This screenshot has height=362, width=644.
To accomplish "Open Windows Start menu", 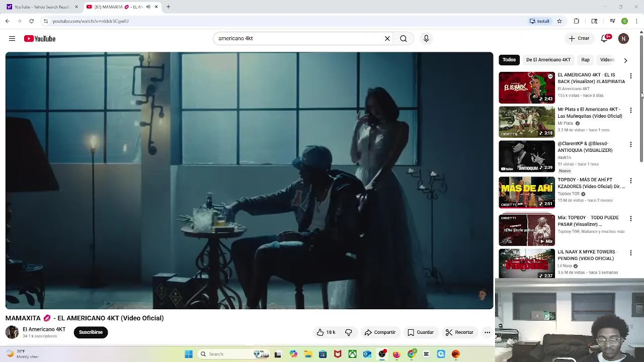I will 189,354.
